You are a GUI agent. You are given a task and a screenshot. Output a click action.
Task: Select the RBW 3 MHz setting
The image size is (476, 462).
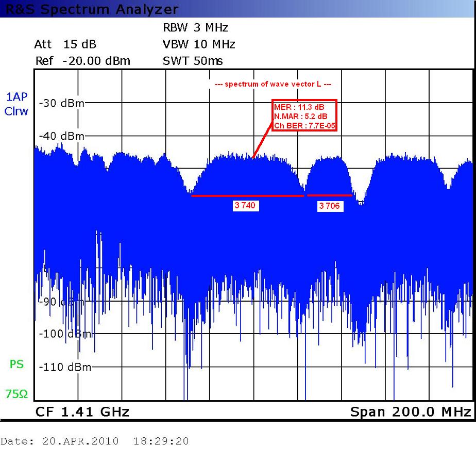tap(195, 28)
